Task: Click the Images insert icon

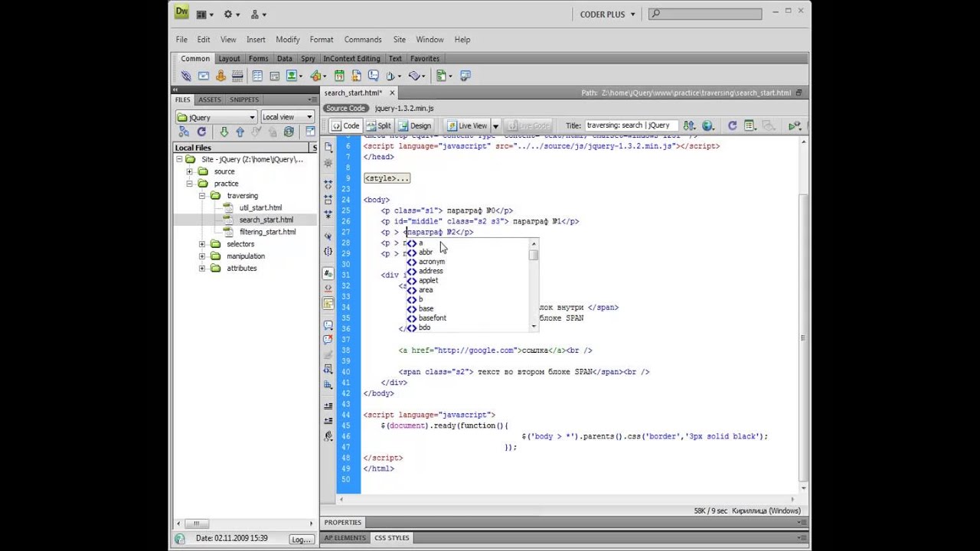Action: [292, 76]
